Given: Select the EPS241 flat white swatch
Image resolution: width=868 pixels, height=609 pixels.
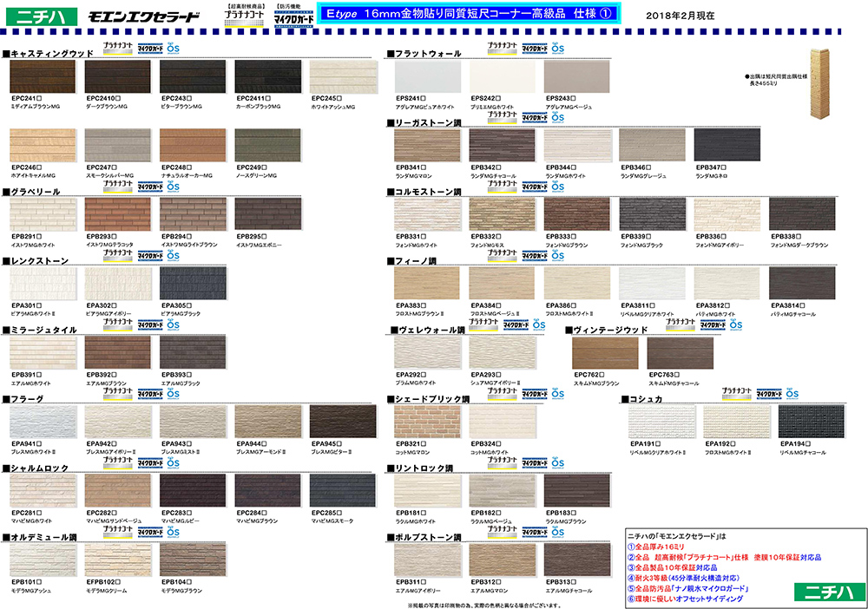Looking at the screenshot, I should click(427, 76).
